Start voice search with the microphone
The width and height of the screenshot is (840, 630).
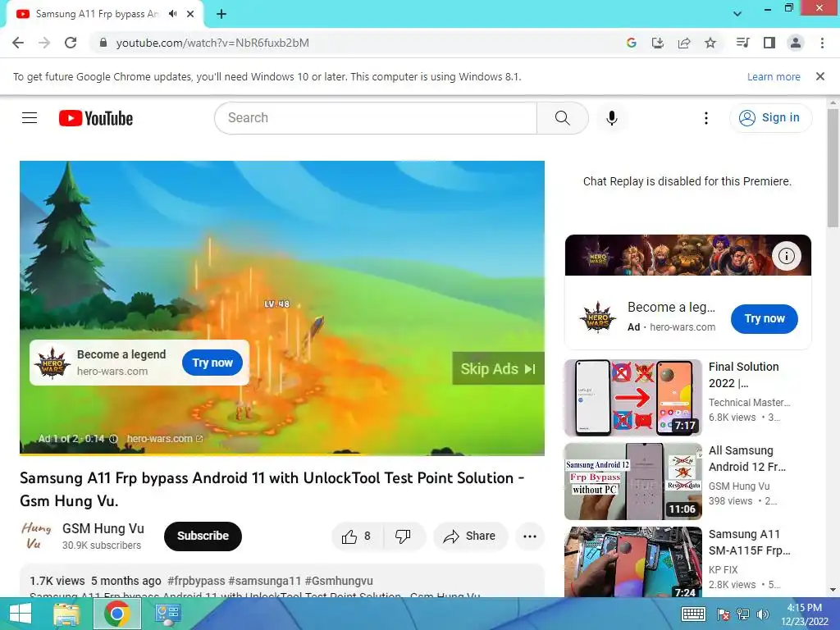click(x=612, y=118)
